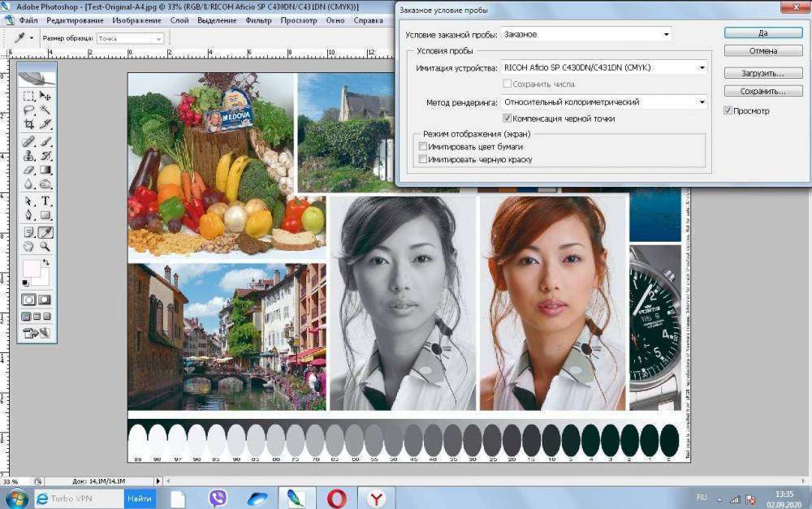Click the 'Да' button
Viewport: 812px width, 509px height.
coord(762,33)
